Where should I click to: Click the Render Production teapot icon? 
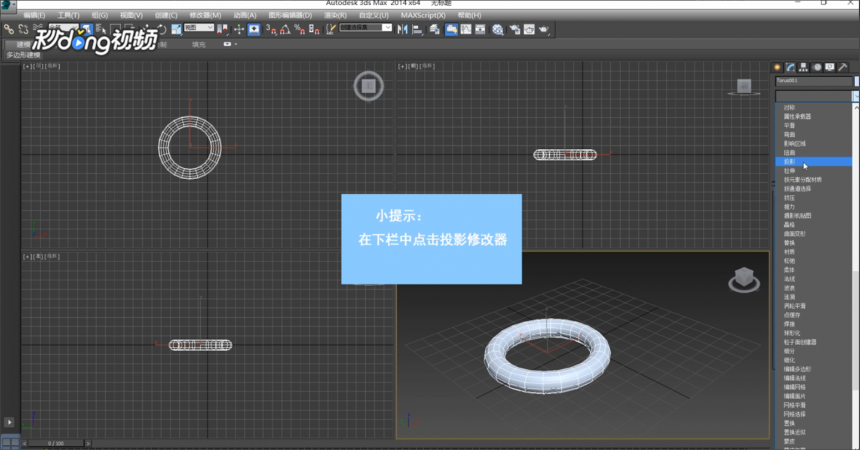point(544,29)
